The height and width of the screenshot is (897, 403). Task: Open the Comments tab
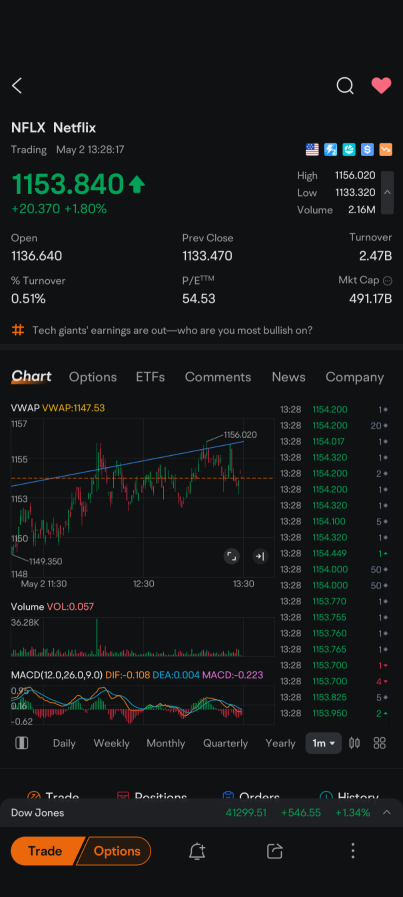coord(218,377)
